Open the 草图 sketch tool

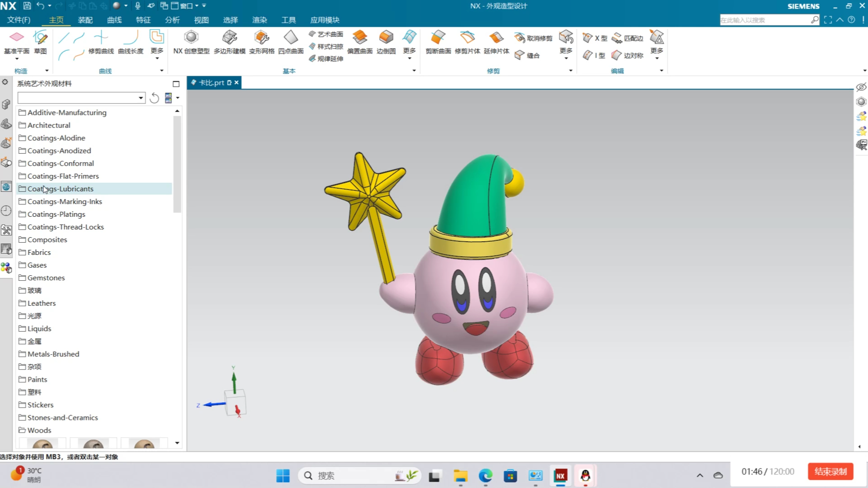pyautogui.click(x=40, y=42)
